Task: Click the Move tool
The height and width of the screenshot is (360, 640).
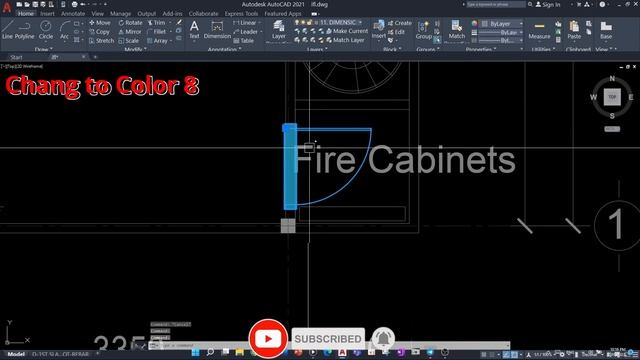Action: 100,23
